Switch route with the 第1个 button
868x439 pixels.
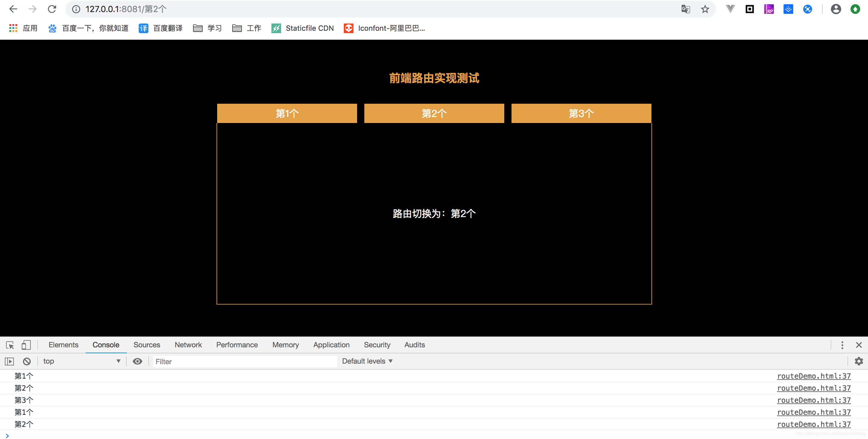pos(287,113)
